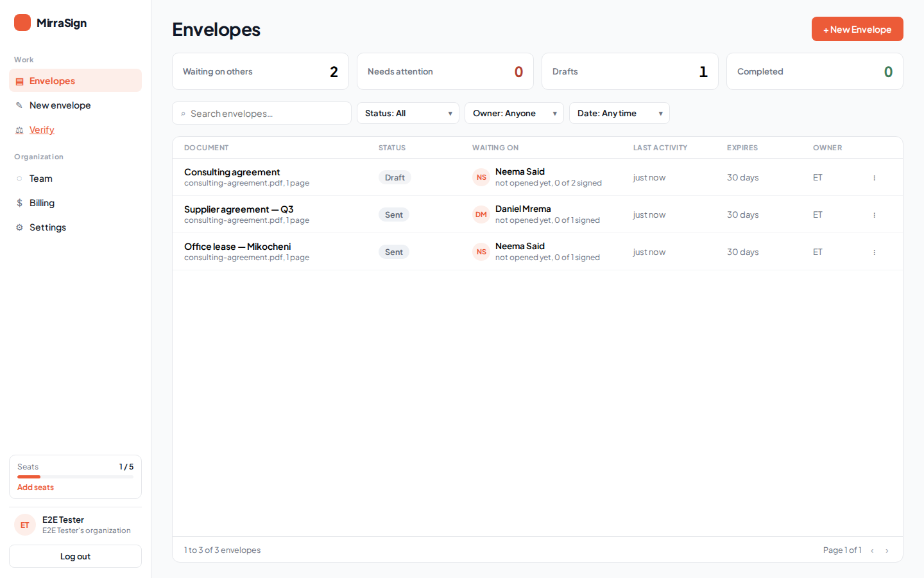Screen dimensions: 924x578
Task: Click the DM avatar for Daniel Mrema
Action: [481, 215]
